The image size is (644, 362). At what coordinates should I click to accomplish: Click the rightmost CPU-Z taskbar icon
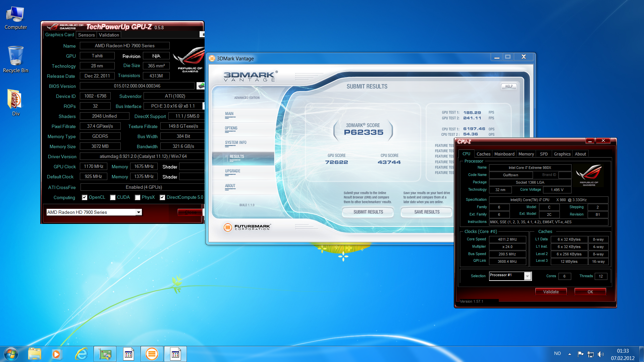coord(175,354)
